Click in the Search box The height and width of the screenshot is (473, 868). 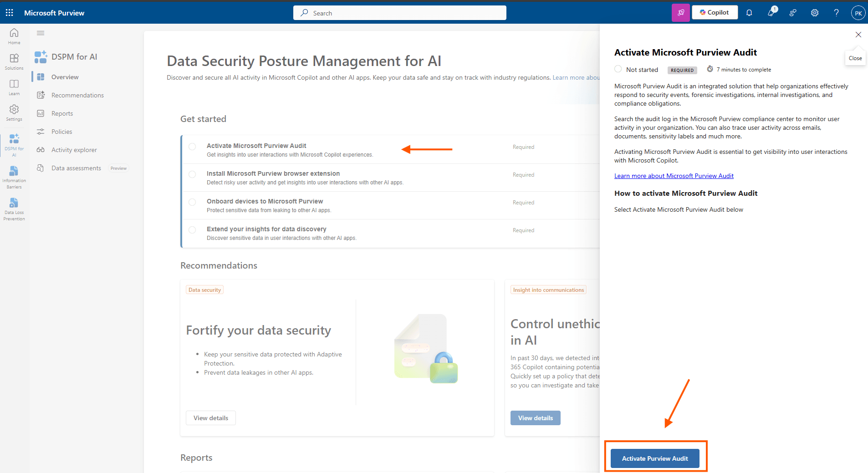[x=400, y=13]
